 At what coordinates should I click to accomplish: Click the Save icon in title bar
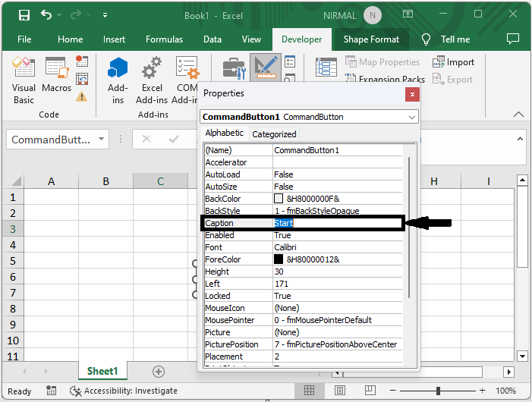(x=24, y=15)
